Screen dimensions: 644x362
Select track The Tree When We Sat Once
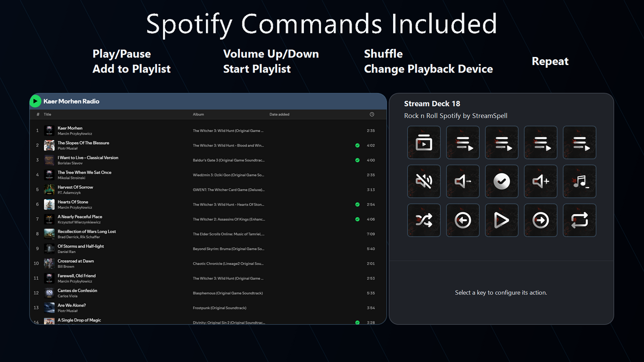[x=85, y=172]
